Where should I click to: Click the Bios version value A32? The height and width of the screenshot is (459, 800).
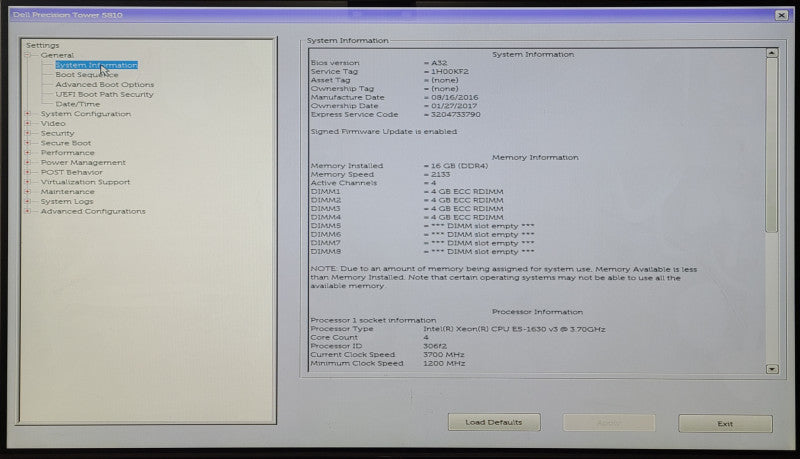[439, 63]
